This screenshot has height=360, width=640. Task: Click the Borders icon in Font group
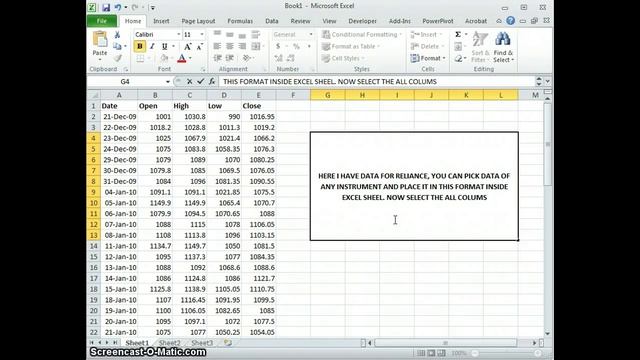coord(140,58)
